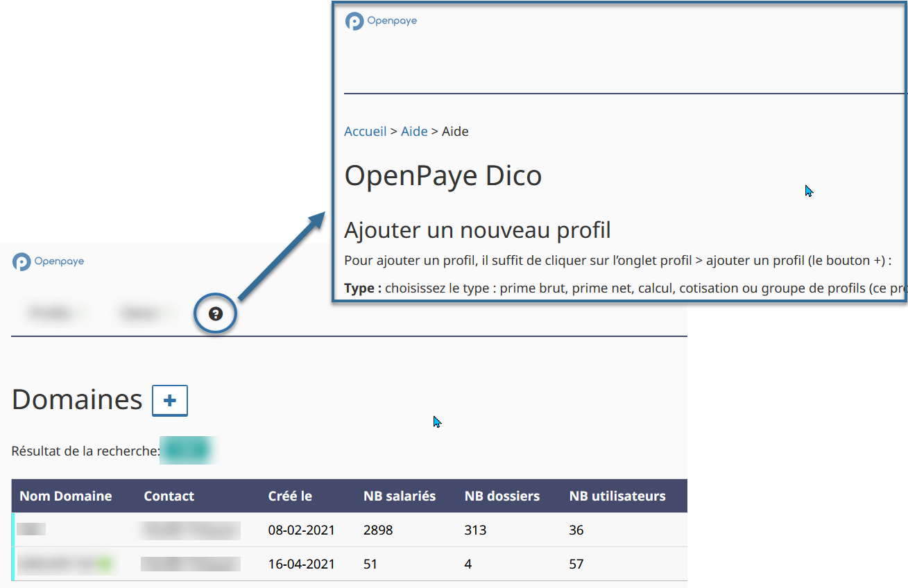Click the Ajouter un nouveau profil heading

[x=478, y=230]
